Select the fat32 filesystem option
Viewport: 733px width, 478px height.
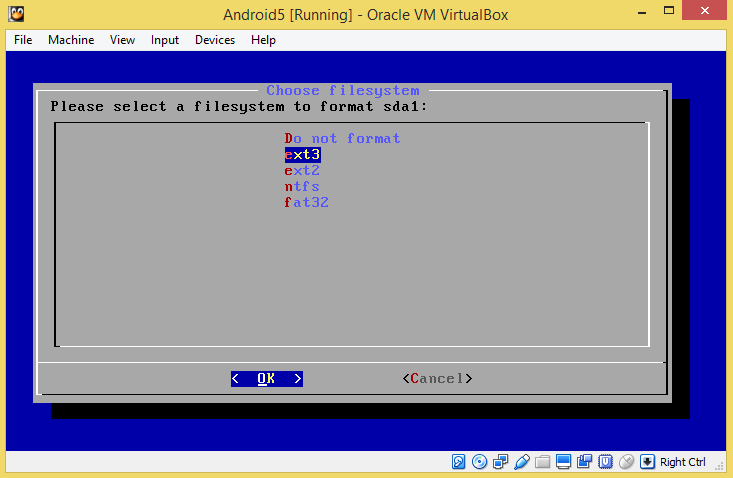[307, 202]
